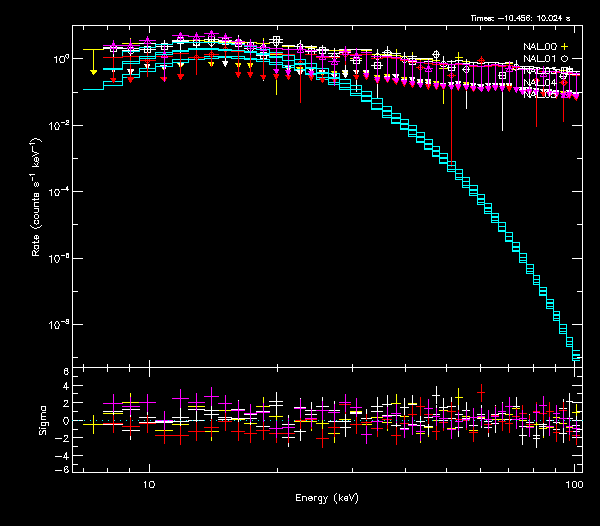This screenshot has width=600, height=526.
Task: Click the cyan model curve end at bottom right
Action: click(x=576, y=355)
